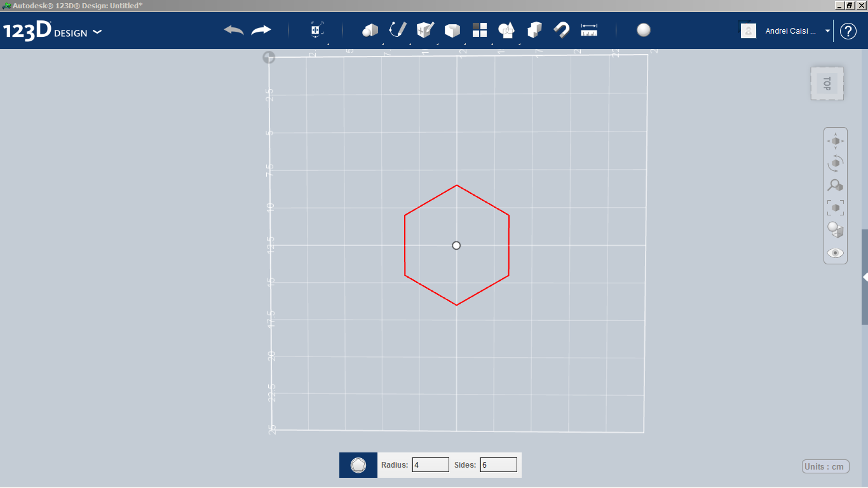Select the Measure ruler tool

(589, 30)
